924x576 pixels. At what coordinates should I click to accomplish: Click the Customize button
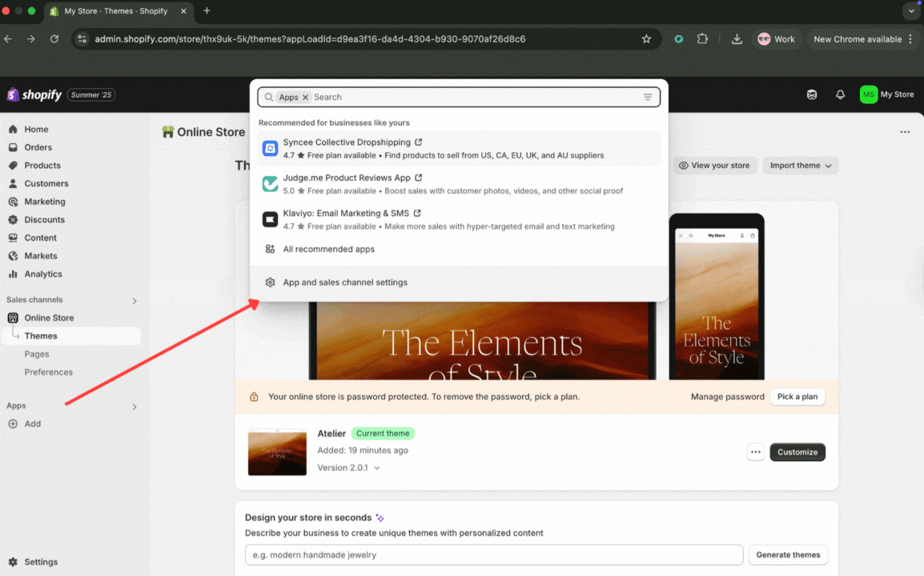[x=797, y=452]
